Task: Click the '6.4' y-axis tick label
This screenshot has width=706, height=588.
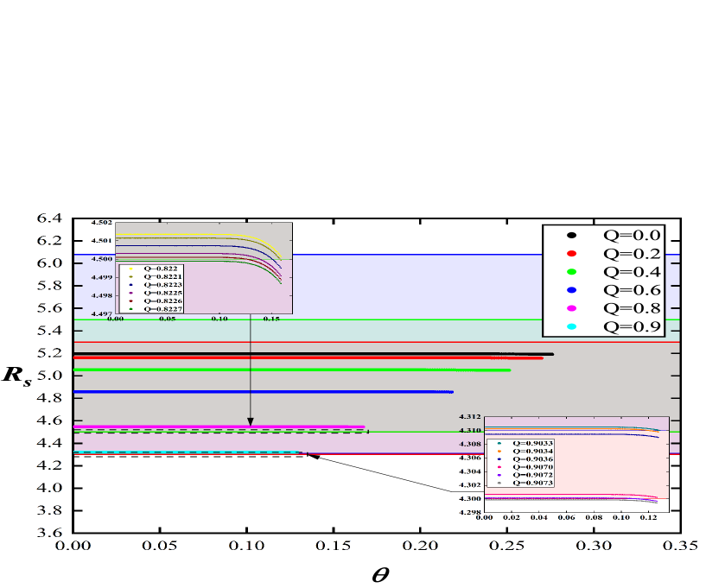Action: tap(49, 218)
